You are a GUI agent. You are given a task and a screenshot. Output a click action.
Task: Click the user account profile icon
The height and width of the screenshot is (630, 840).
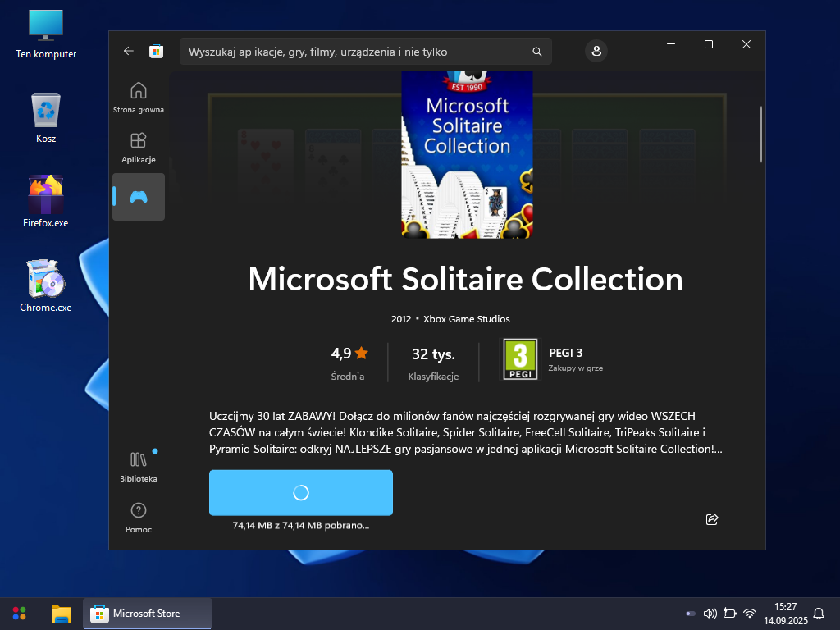tap(596, 51)
